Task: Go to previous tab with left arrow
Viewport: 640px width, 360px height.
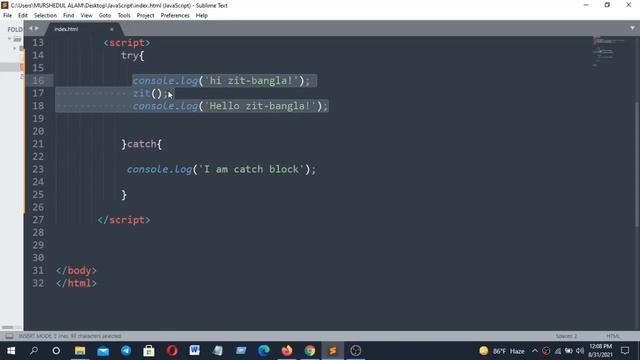Action: tap(31, 29)
